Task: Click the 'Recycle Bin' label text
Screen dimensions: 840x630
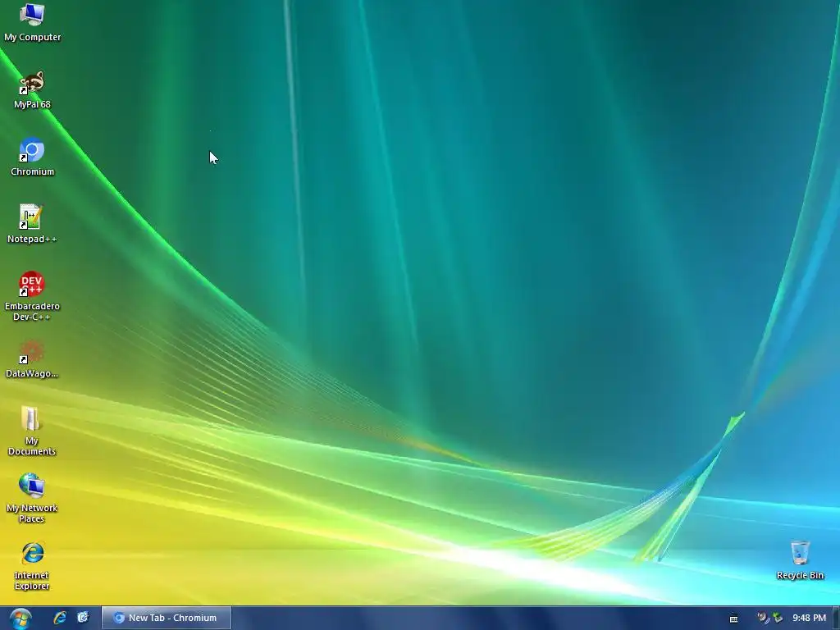Action: coord(800,575)
